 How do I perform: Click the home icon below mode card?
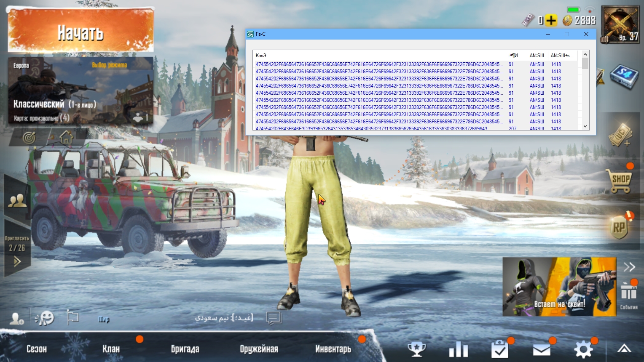click(x=66, y=137)
